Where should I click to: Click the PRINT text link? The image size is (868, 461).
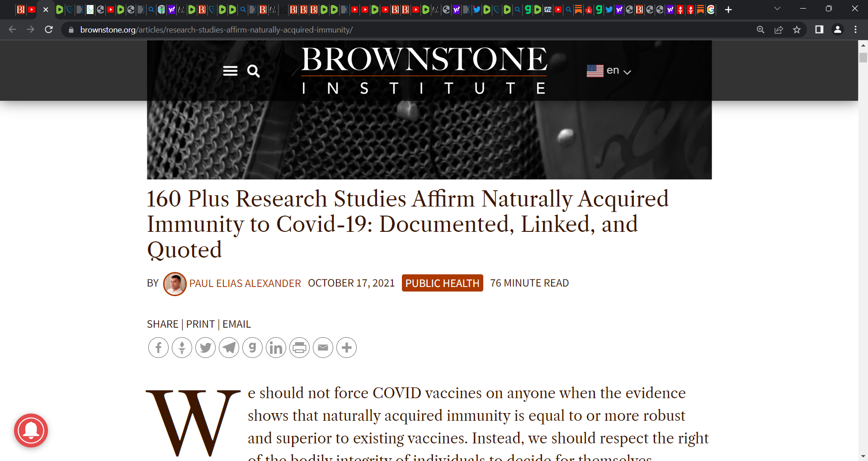coord(200,324)
